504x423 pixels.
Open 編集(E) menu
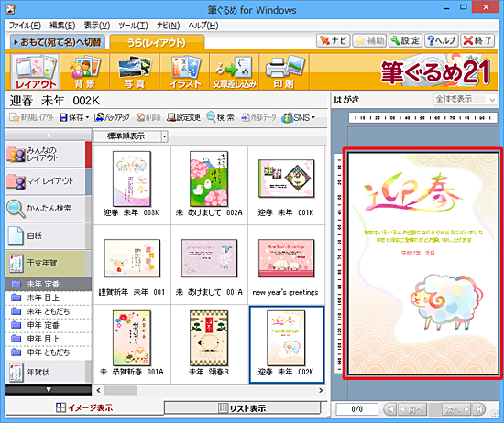62,26
